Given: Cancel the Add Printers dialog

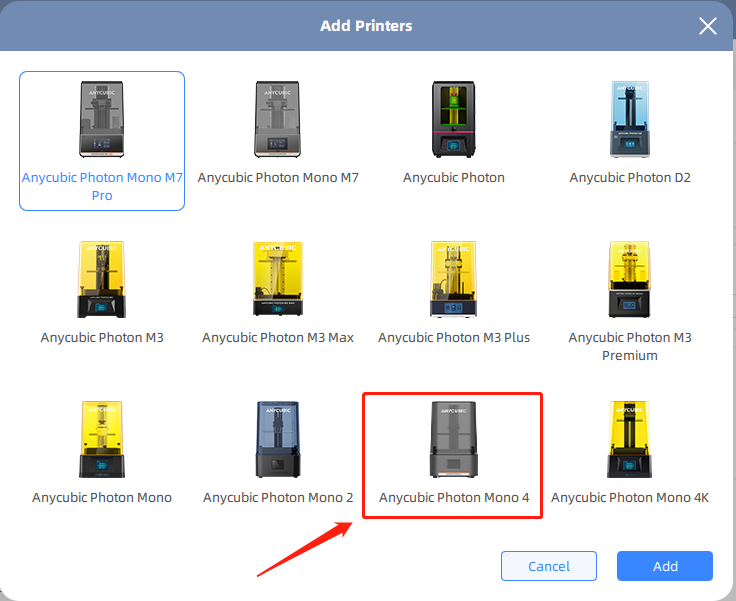Looking at the screenshot, I should pos(549,566).
